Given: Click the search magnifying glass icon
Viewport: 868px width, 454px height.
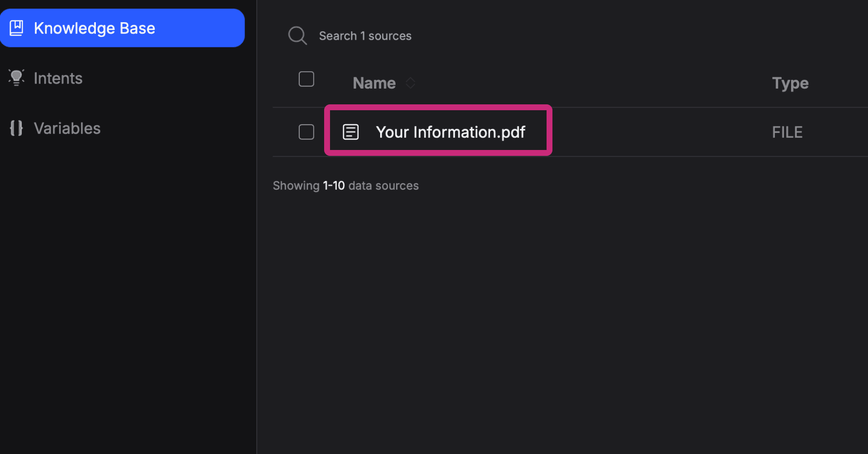Looking at the screenshot, I should (297, 35).
